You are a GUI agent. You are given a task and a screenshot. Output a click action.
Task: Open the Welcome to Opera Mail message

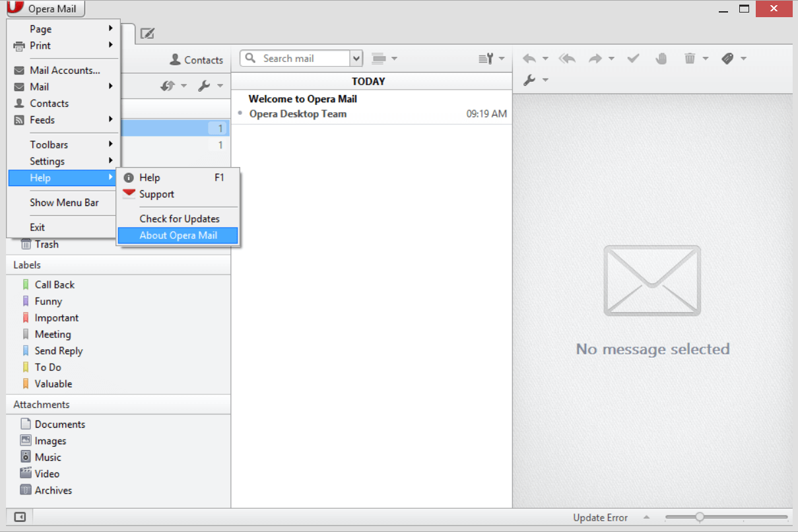click(x=303, y=99)
